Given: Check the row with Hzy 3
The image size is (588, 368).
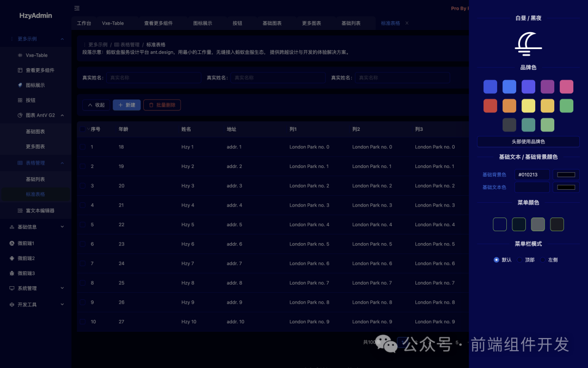Looking at the screenshot, I should 83,186.
